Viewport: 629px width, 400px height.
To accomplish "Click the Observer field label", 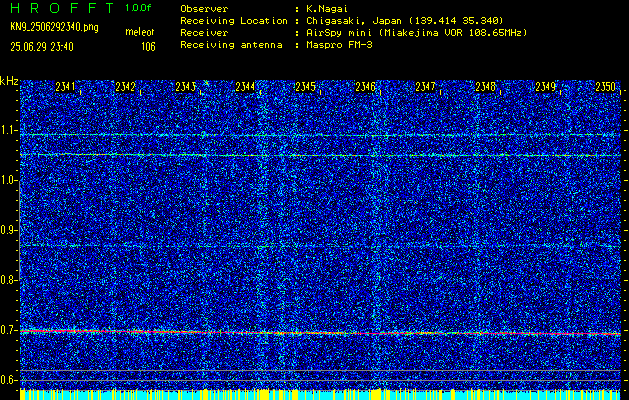I will pos(204,8).
